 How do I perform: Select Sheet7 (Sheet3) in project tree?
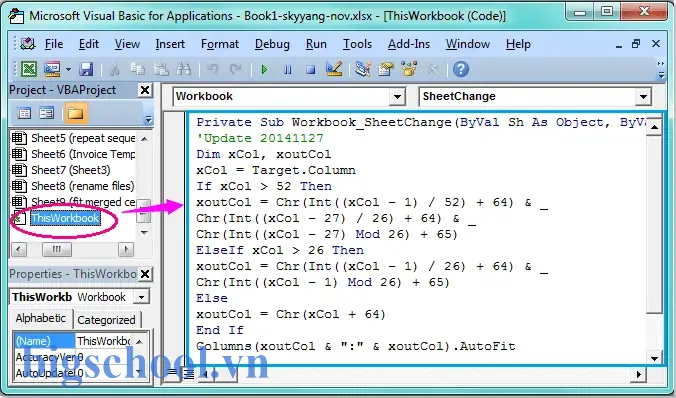click(x=61, y=170)
